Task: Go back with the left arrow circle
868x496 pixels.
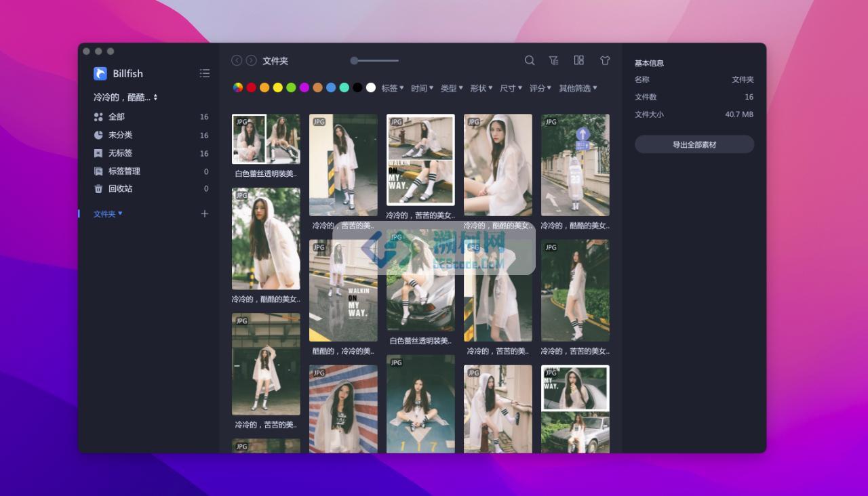Action: (237, 60)
